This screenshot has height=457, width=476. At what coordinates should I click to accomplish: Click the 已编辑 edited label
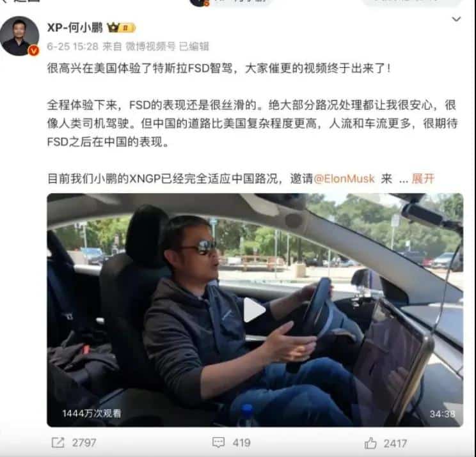point(194,47)
